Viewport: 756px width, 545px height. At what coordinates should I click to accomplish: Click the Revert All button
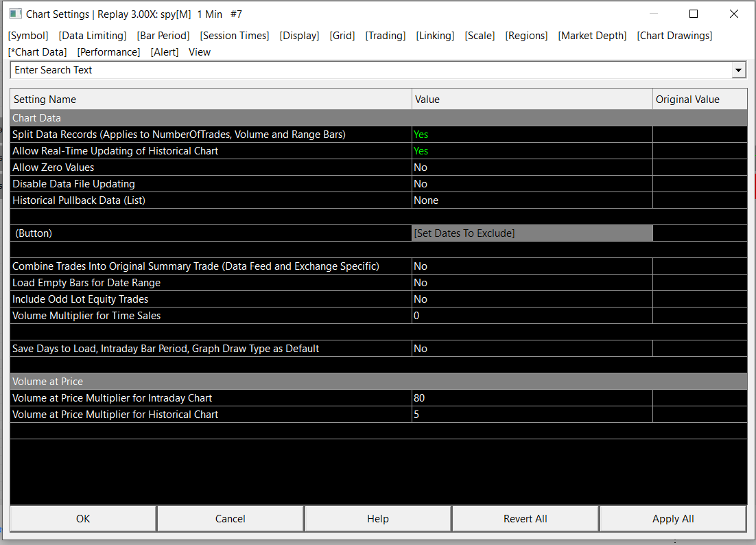click(x=525, y=519)
